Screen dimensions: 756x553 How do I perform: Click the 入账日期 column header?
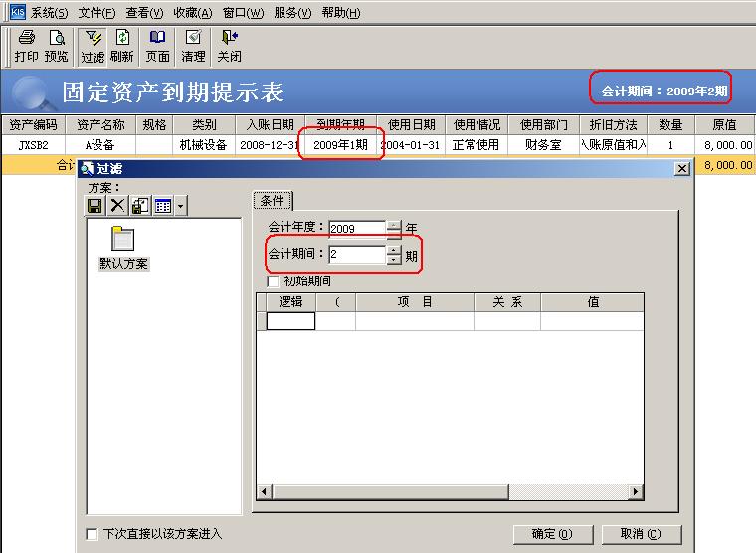pyautogui.click(x=270, y=125)
